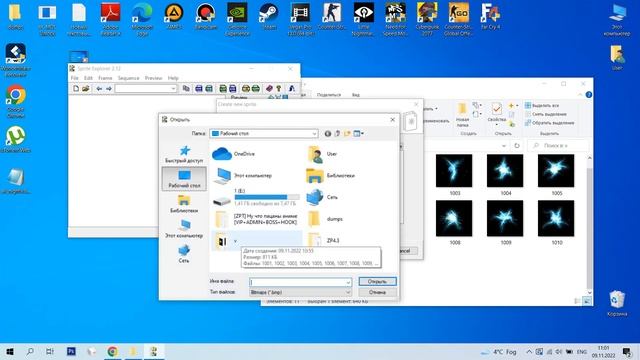Open the view menu dropdown in Open dialog

point(358,133)
